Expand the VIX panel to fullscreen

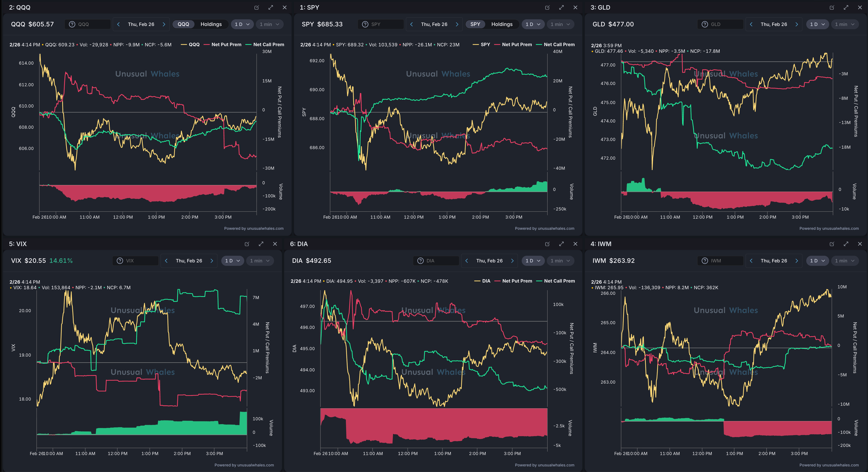point(261,244)
